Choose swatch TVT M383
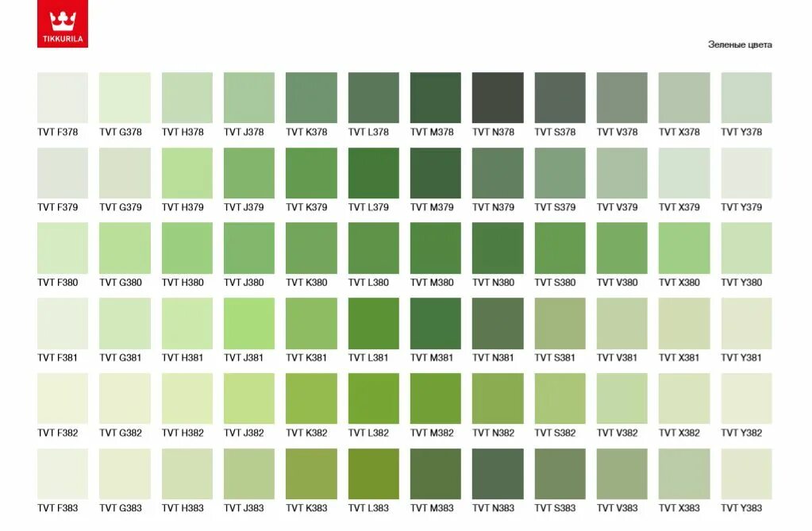Viewport: 812px width, 531px height. pos(436,474)
